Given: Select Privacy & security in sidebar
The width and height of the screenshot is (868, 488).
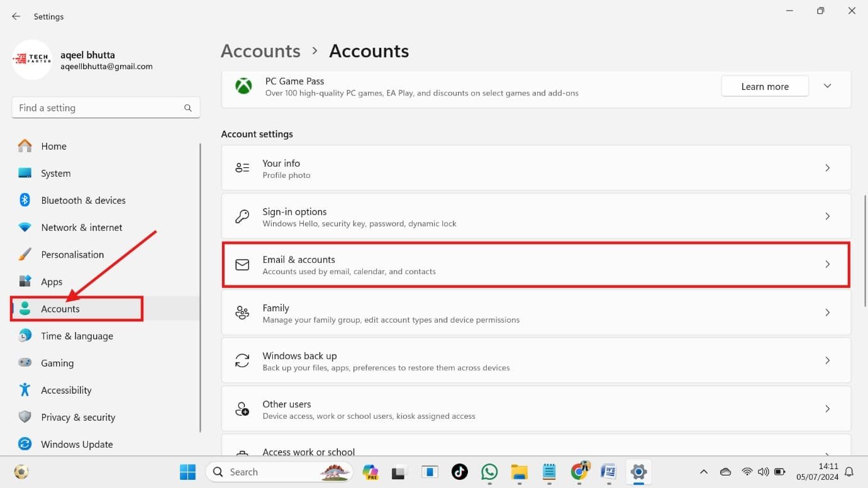Looking at the screenshot, I should [x=78, y=417].
